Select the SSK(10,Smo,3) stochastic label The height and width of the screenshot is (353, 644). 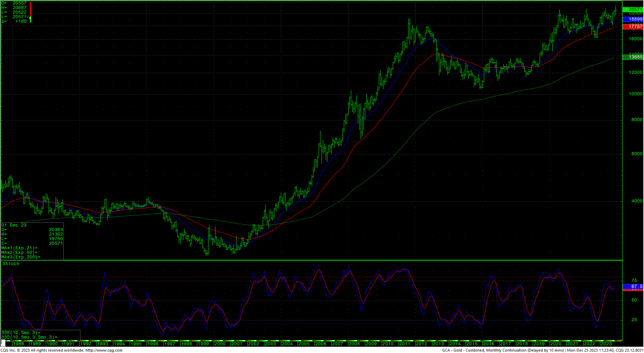coord(21,333)
